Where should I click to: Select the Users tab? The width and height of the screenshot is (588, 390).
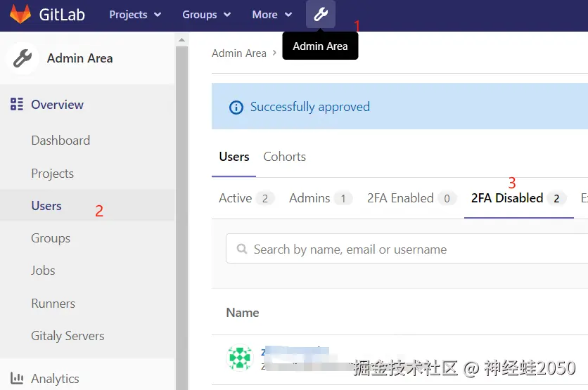click(x=234, y=157)
